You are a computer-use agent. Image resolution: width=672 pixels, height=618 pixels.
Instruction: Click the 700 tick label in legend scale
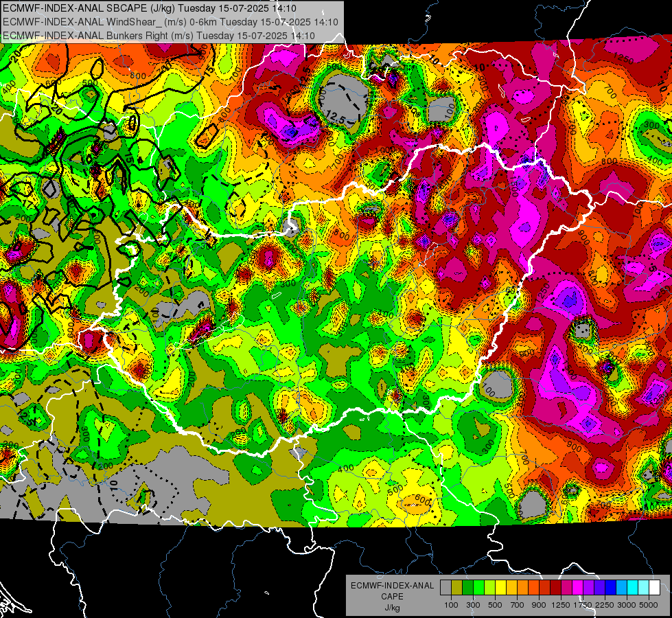tap(518, 605)
